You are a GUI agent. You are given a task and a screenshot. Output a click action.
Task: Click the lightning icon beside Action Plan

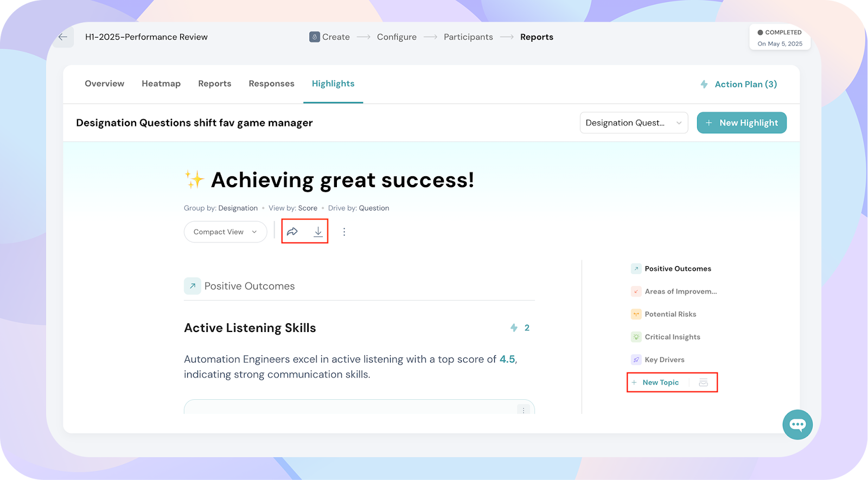(x=704, y=84)
